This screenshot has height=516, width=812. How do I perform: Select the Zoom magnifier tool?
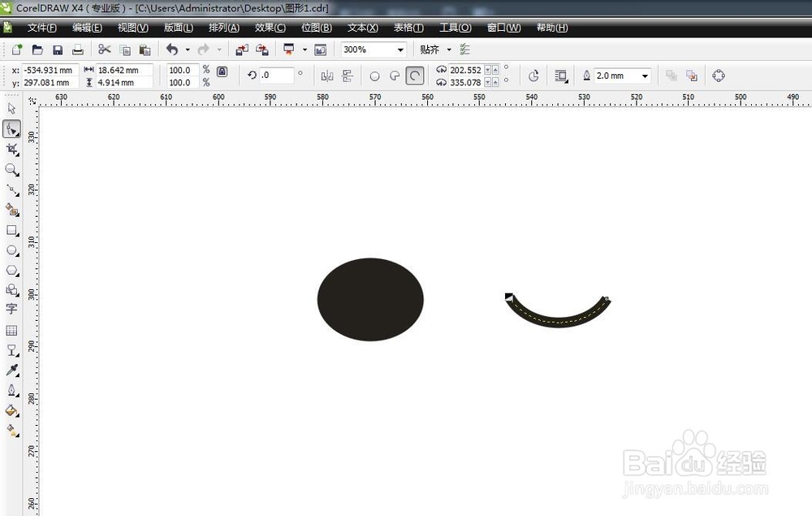point(12,170)
